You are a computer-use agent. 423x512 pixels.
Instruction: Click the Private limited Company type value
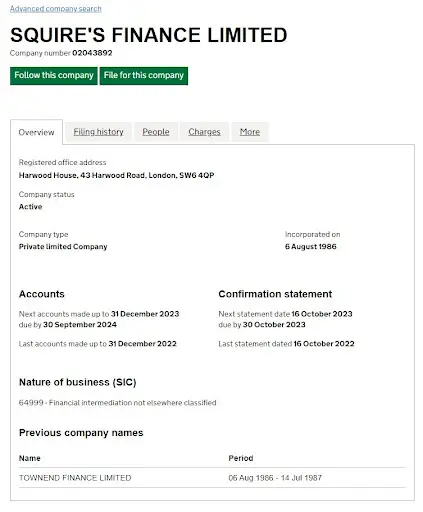click(x=63, y=247)
